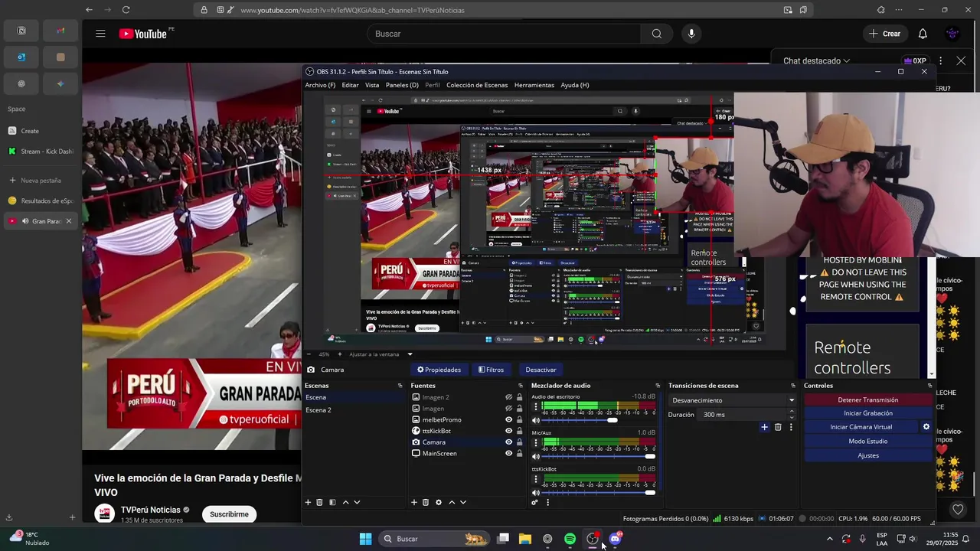This screenshot has width=980, height=551.
Task: Hide the MainScreen source
Action: coord(508,453)
